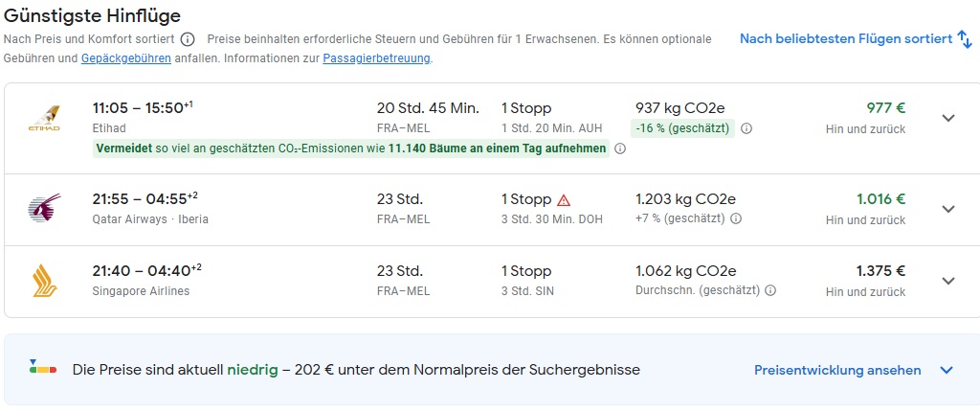This screenshot has width=980, height=412.
Task: Click the price level indicator icon
Action: (x=44, y=369)
